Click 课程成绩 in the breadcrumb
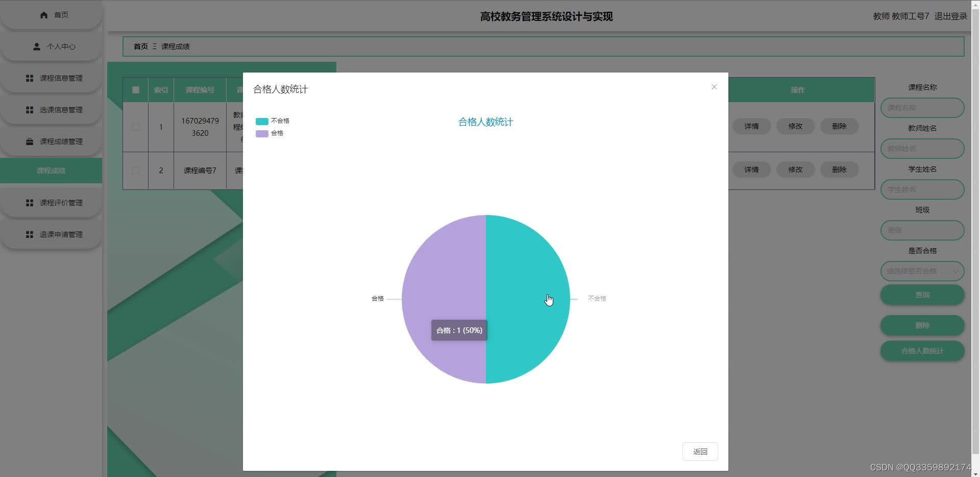Viewport: 980px width, 477px height. [x=176, y=46]
